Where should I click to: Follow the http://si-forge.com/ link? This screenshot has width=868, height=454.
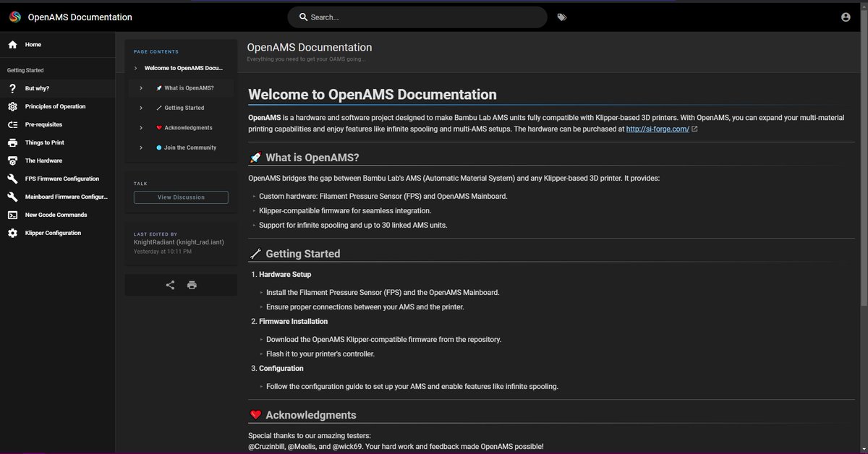pos(657,129)
